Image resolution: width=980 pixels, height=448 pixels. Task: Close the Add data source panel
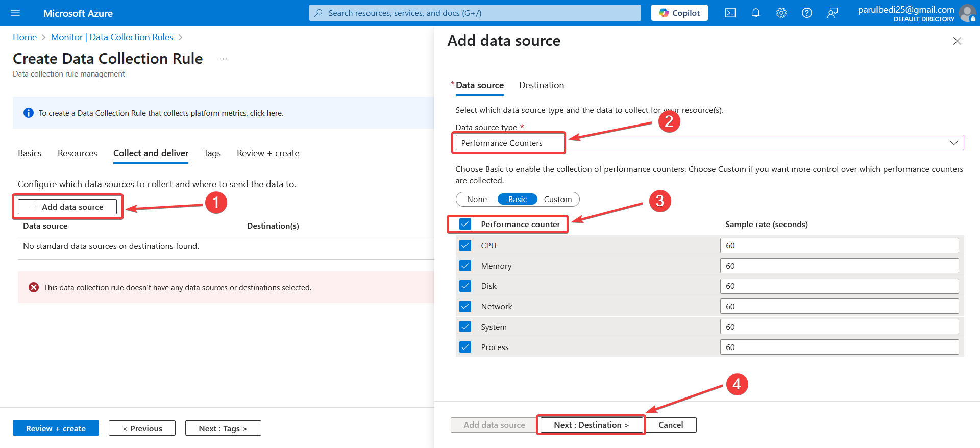957,41
